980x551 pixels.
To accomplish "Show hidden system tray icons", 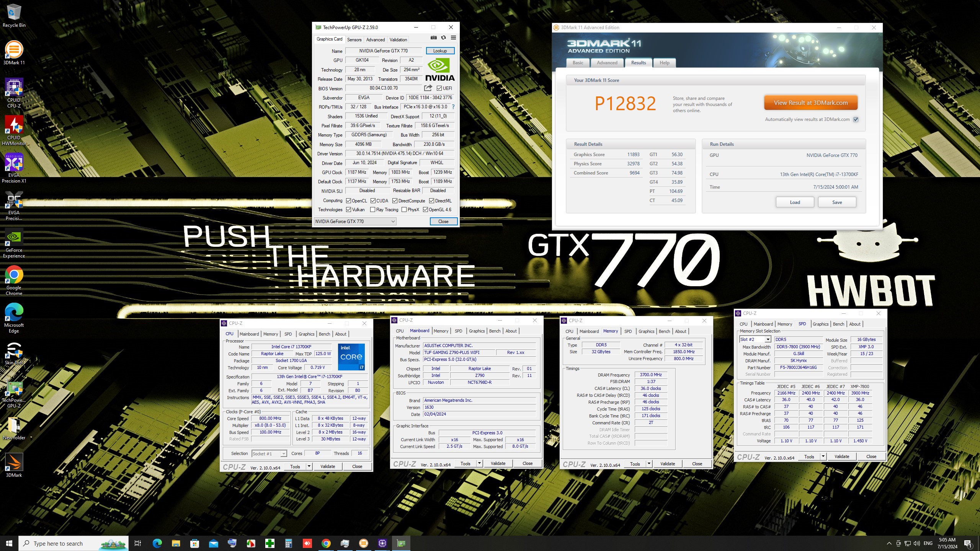I will point(889,543).
